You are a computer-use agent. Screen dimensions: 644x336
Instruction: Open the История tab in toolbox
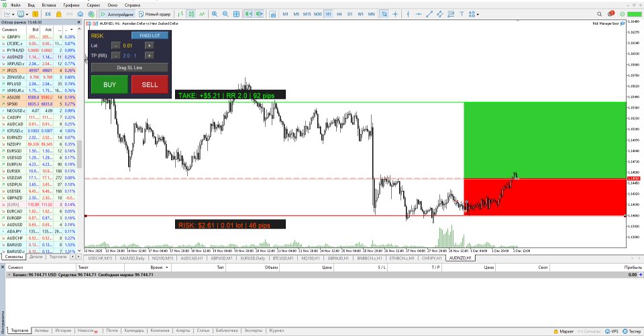(63, 331)
